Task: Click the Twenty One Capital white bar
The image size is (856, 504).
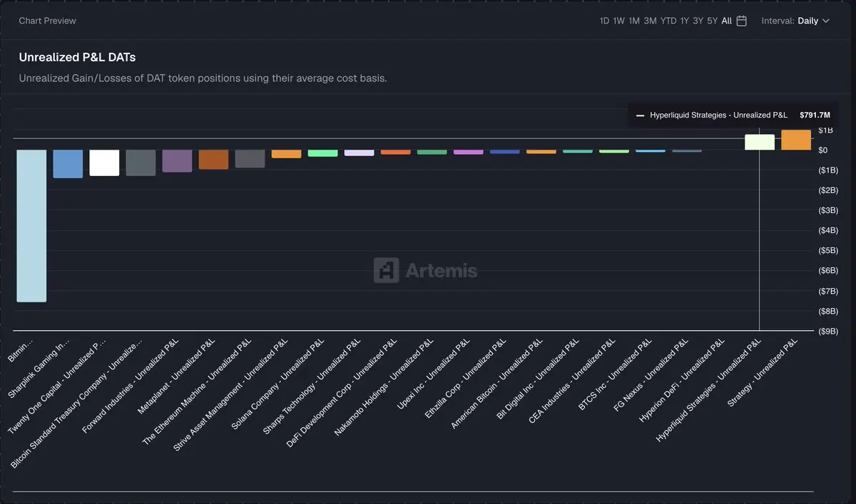Action: pos(104,163)
